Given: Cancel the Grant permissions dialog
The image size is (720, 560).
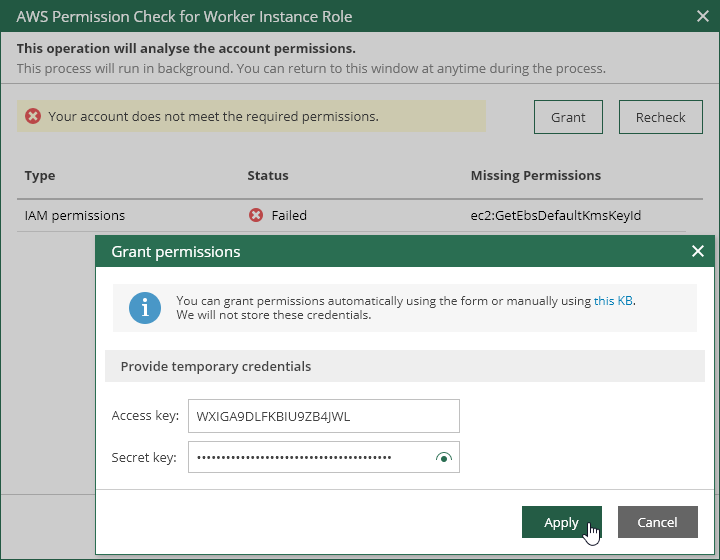Looking at the screenshot, I should click(658, 522).
